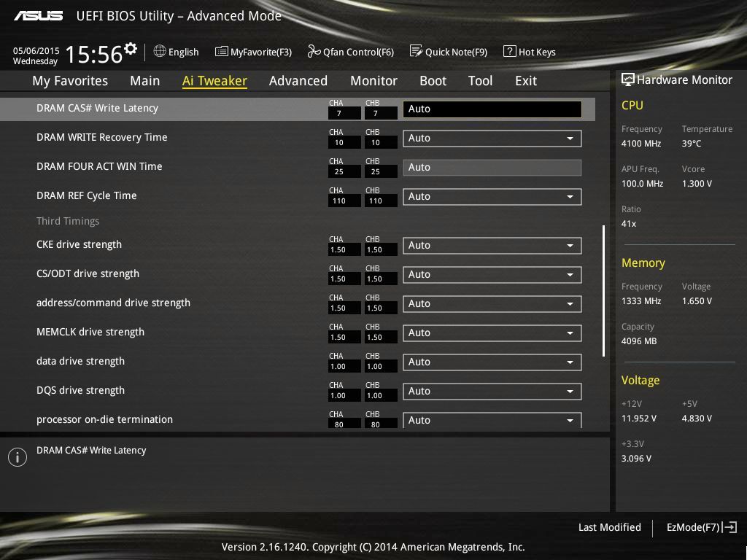Image resolution: width=747 pixels, height=560 pixels.
Task: Open the Exit tab
Action: (x=526, y=81)
